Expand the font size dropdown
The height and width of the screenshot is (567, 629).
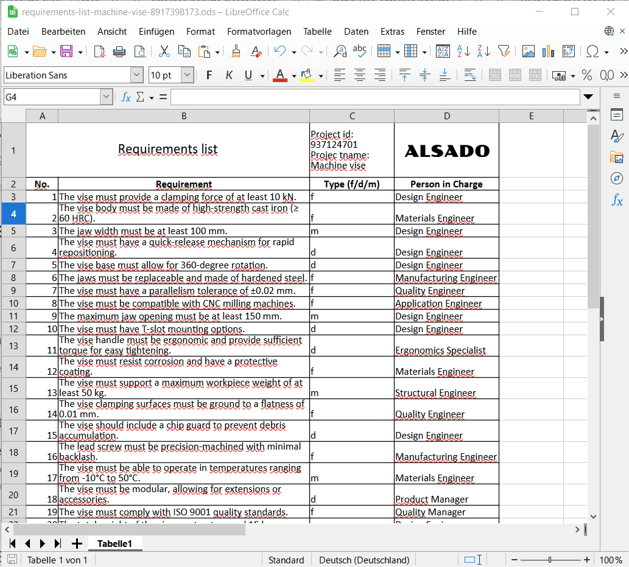click(x=187, y=75)
